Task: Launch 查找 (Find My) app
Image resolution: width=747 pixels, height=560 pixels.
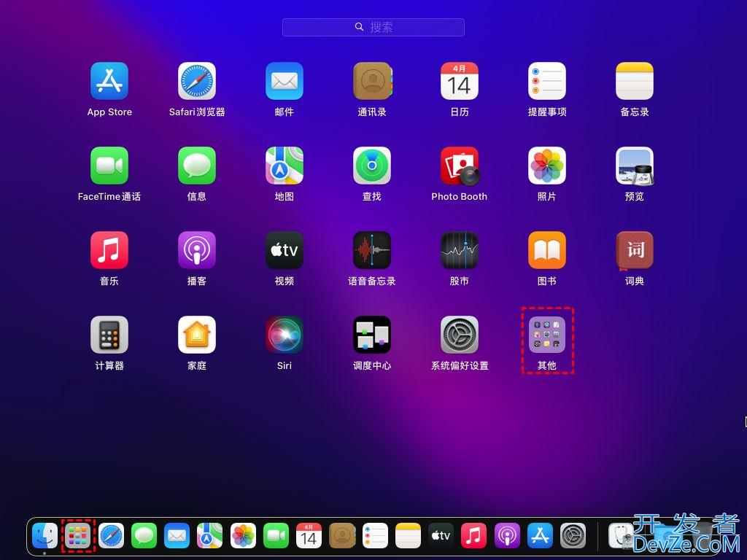Action: click(x=372, y=166)
